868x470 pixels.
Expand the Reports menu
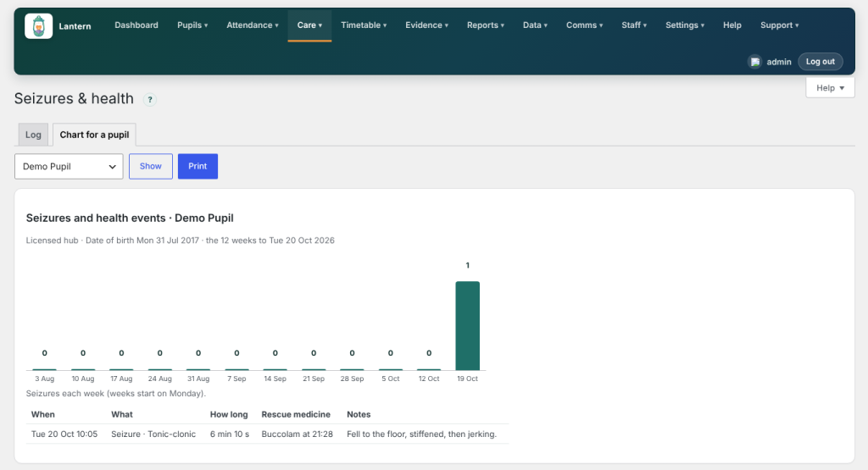[486, 25]
